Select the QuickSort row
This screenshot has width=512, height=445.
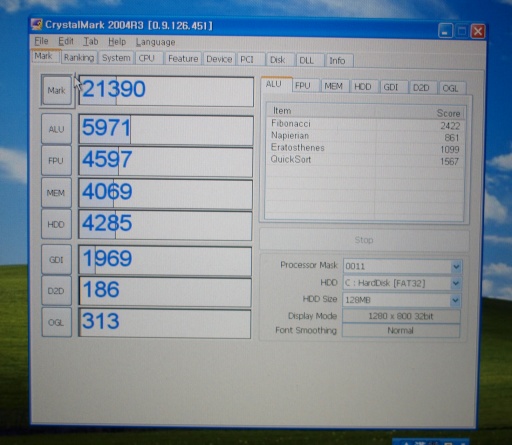(365, 160)
